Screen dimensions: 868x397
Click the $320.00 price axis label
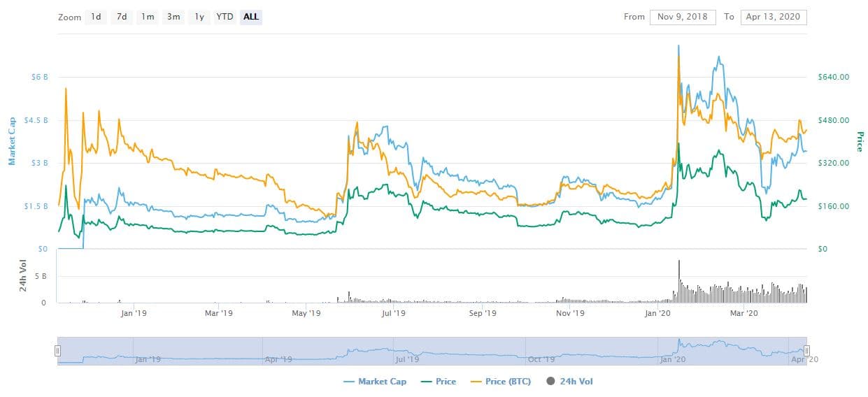834,163
